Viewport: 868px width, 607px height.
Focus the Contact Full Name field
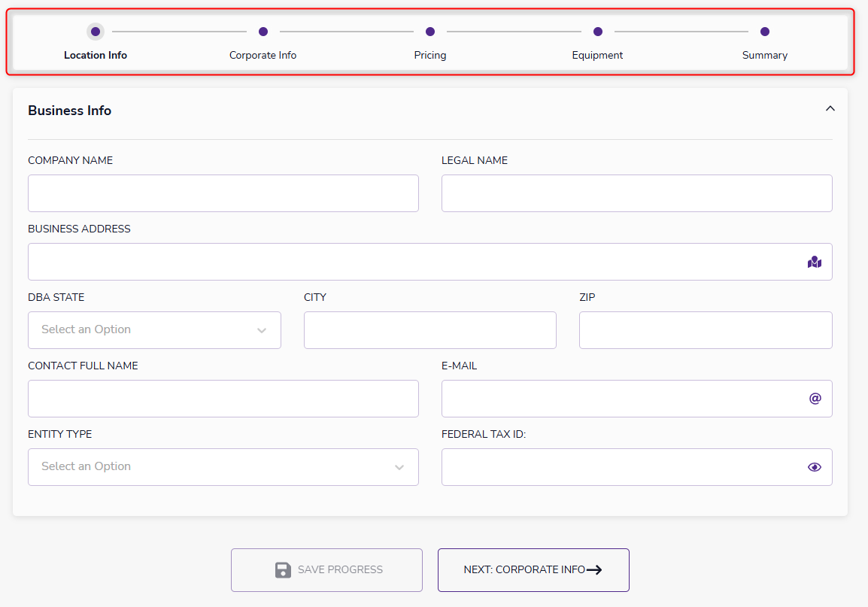click(x=223, y=399)
